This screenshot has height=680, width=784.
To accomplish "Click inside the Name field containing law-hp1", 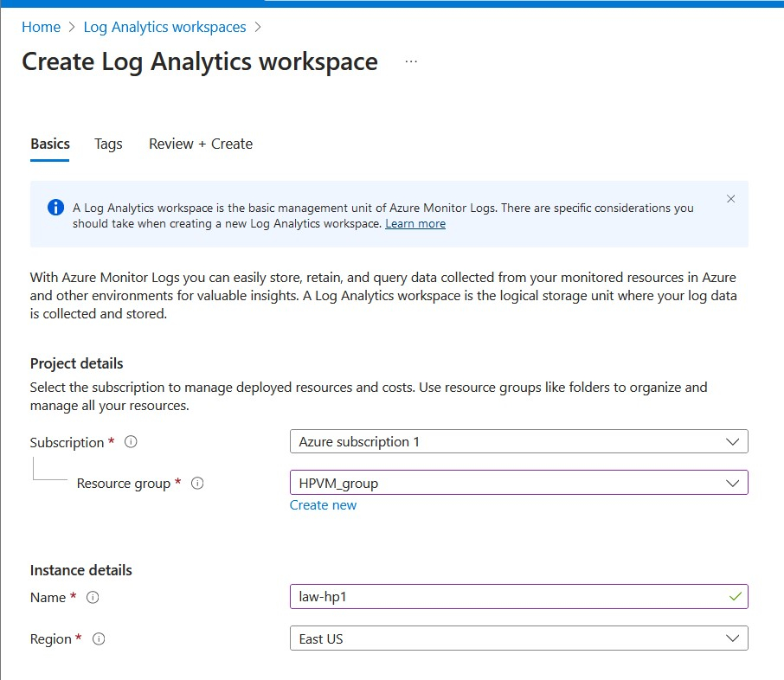I will pos(502,597).
